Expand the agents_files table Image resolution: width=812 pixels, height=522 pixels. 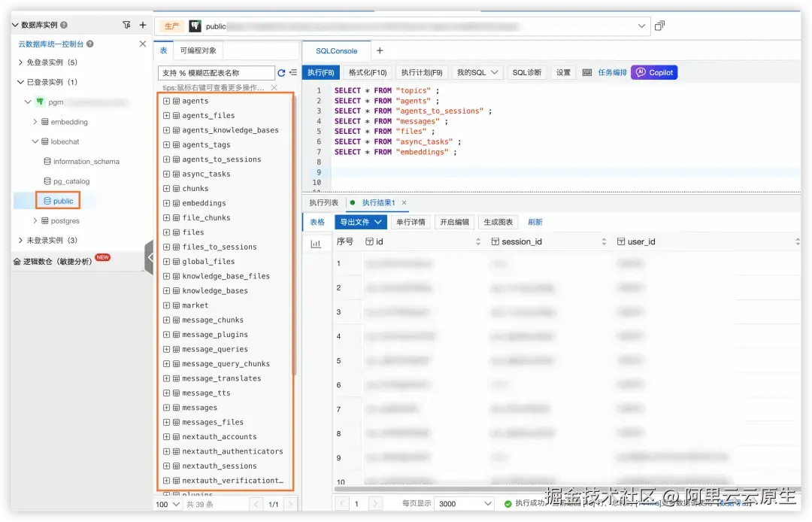point(166,116)
